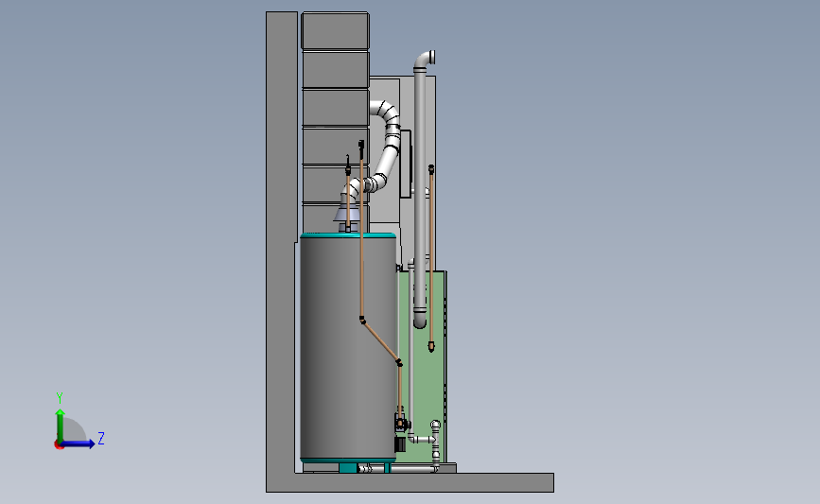Select the red origin ball of the triad

pos(59,445)
